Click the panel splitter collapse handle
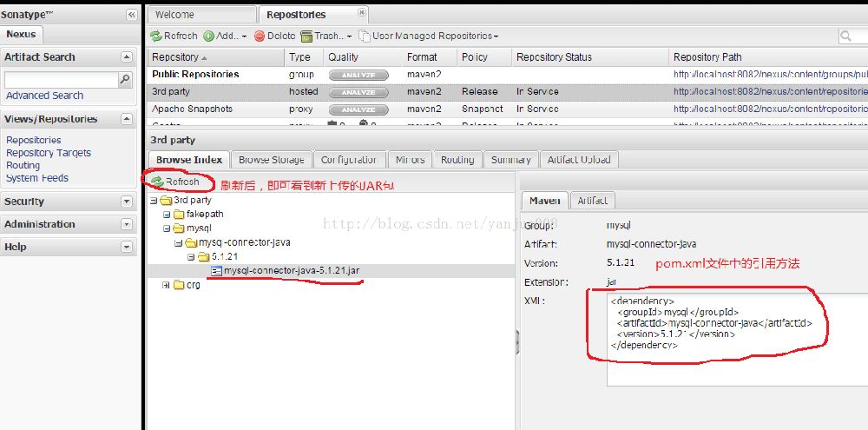This screenshot has height=430, width=868. (517, 342)
